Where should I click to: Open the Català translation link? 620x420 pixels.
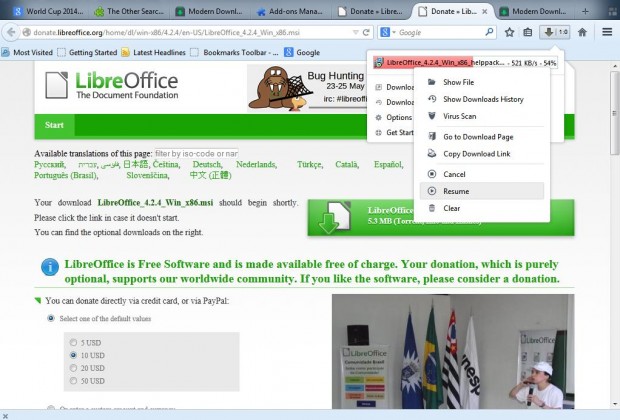click(347, 165)
